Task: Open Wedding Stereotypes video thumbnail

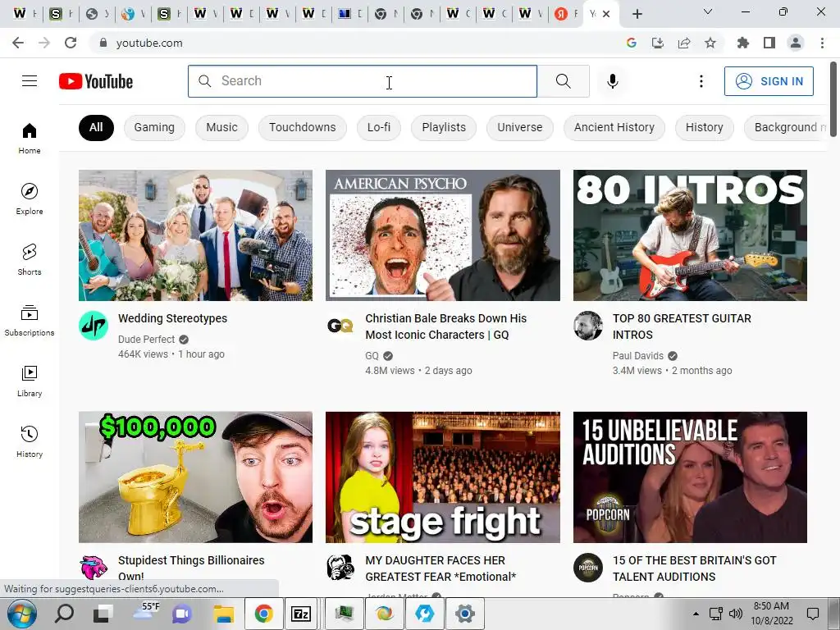Action: (195, 235)
